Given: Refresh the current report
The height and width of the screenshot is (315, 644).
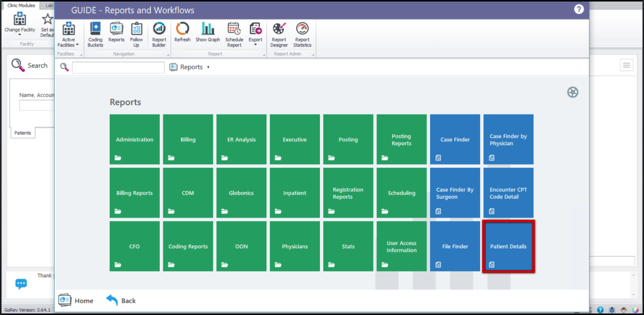Looking at the screenshot, I should pyautogui.click(x=182, y=32).
